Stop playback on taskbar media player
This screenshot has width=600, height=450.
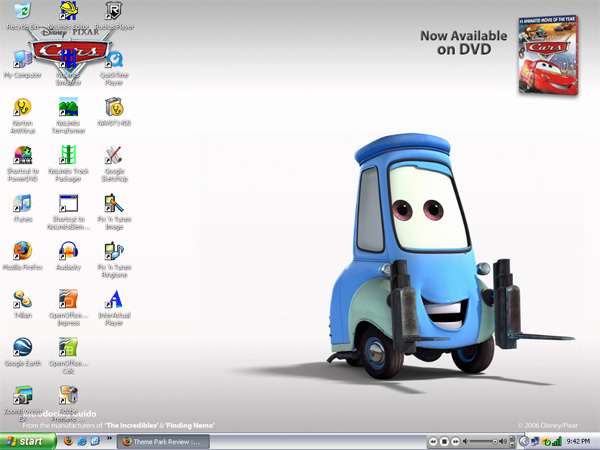(x=444, y=442)
